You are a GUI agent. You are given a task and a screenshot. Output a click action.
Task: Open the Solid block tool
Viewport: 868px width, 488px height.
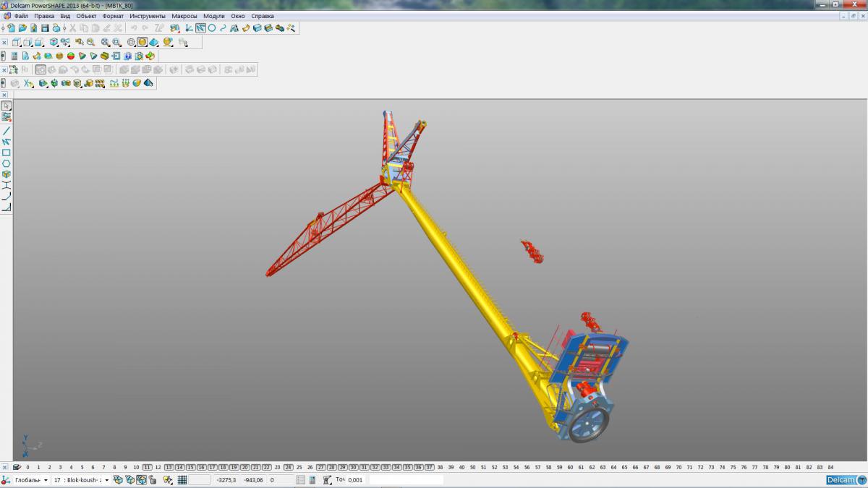tap(257, 28)
